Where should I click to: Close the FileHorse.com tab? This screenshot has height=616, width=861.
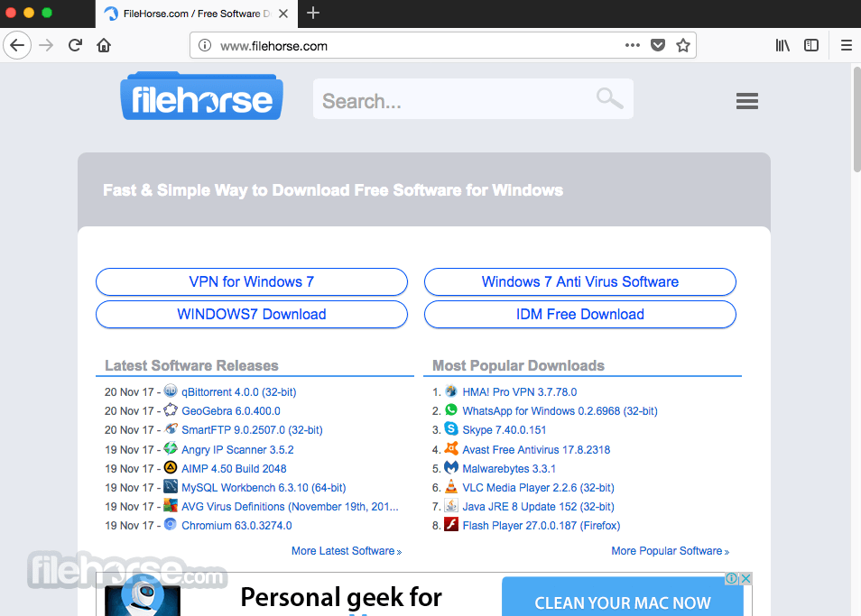283,14
